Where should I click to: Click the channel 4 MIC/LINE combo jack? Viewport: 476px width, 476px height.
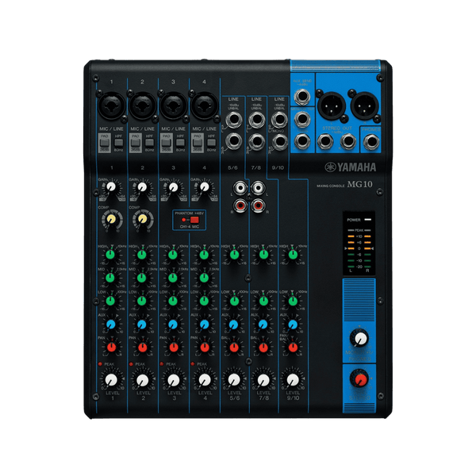(205, 106)
